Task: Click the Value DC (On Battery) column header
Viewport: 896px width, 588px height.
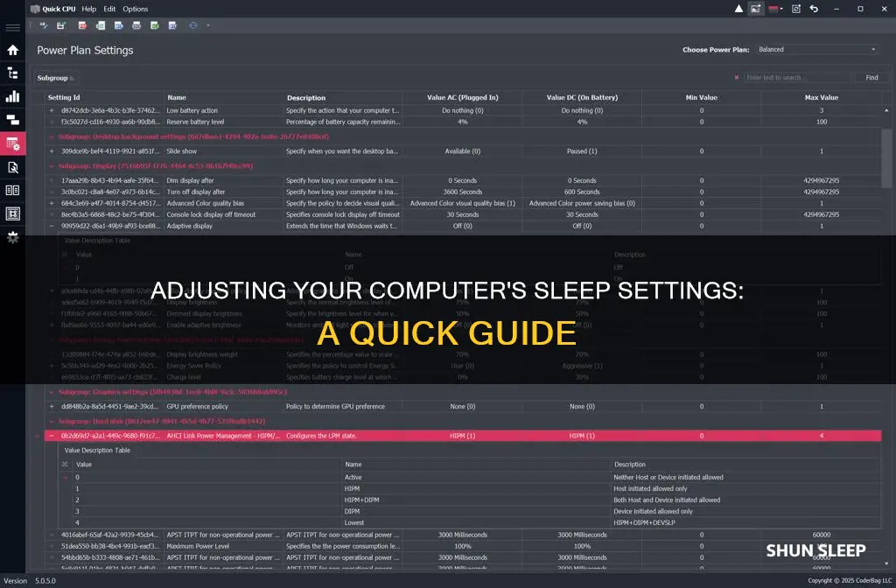Action: click(x=582, y=98)
